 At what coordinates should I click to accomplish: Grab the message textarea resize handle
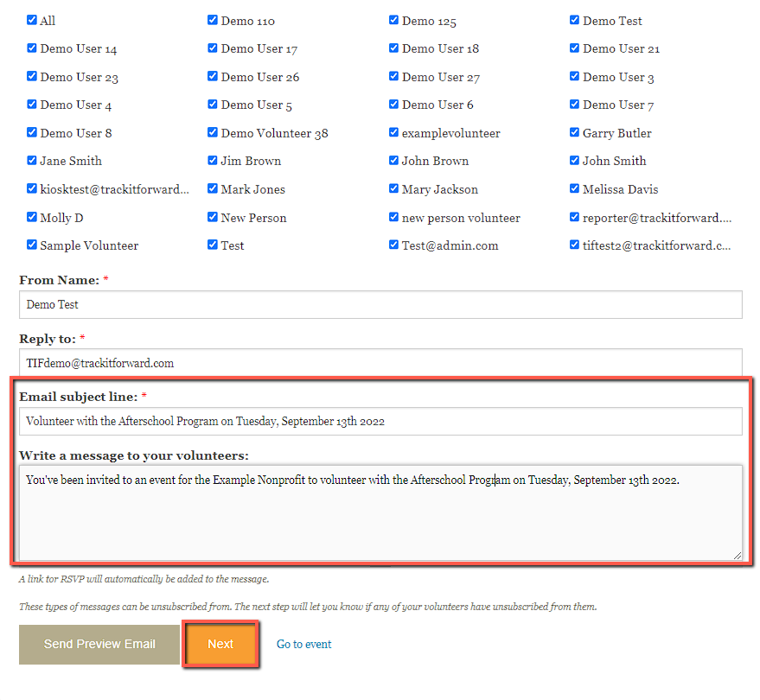coord(738,557)
